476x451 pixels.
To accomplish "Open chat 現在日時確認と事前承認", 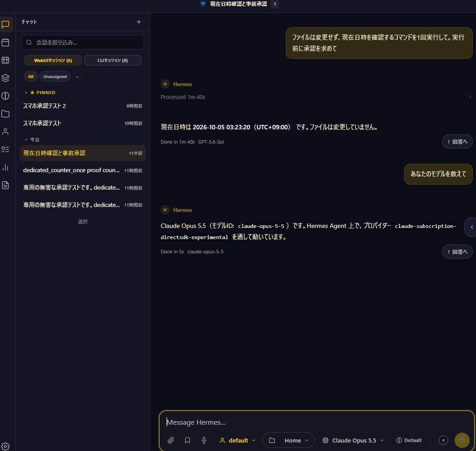I will tap(83, 153).
